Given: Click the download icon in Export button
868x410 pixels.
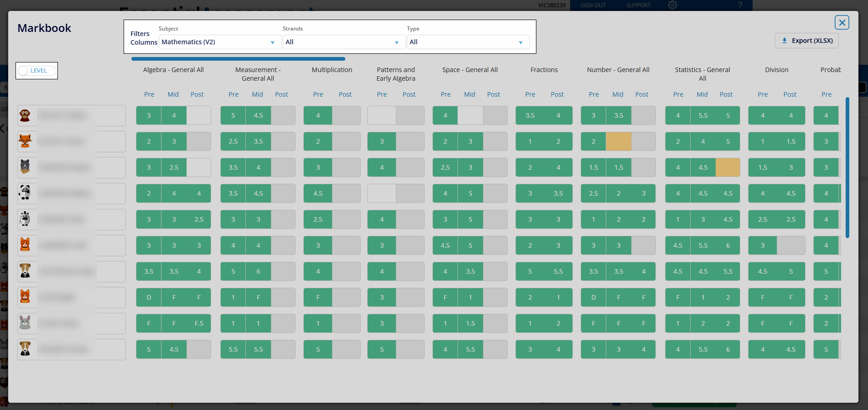Looking at the screenshot, I should point(785,41).
